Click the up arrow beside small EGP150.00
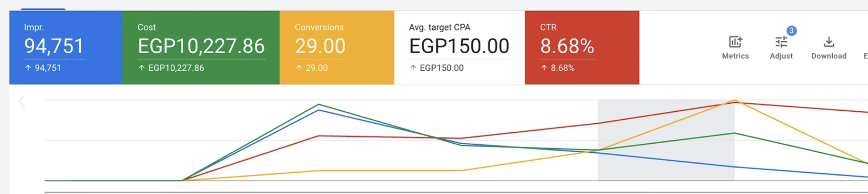The image size is (868, 194). pyautogui.click(x=413, y=68)
